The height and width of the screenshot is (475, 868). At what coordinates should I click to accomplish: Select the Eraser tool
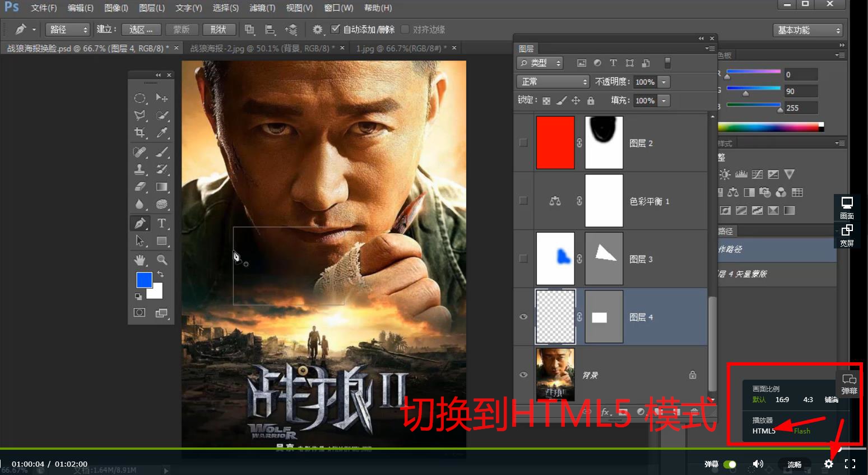[x=140, y=187]
